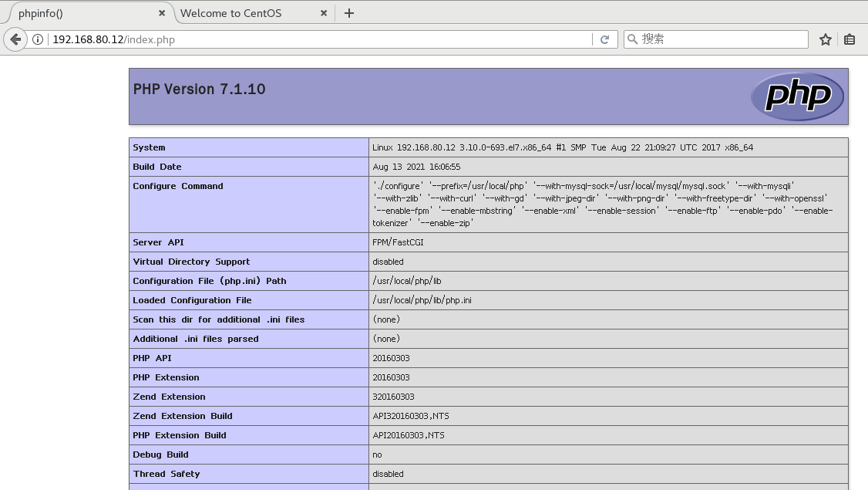Select the API320160303,NTS value
The width and height of the screenshot is (868, 490).
pos(411,416)
